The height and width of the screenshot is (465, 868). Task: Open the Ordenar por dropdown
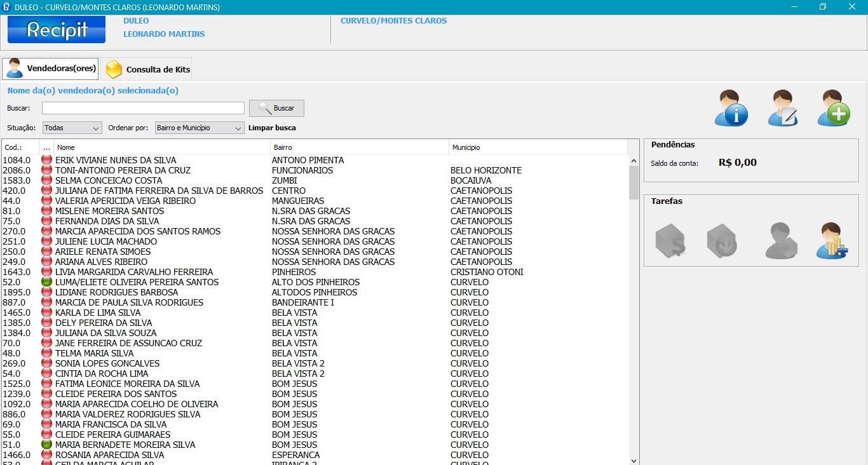point(200,128)
